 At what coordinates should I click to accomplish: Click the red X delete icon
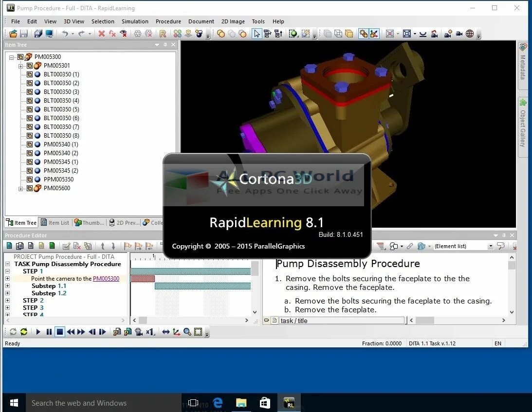coord(101,34)
